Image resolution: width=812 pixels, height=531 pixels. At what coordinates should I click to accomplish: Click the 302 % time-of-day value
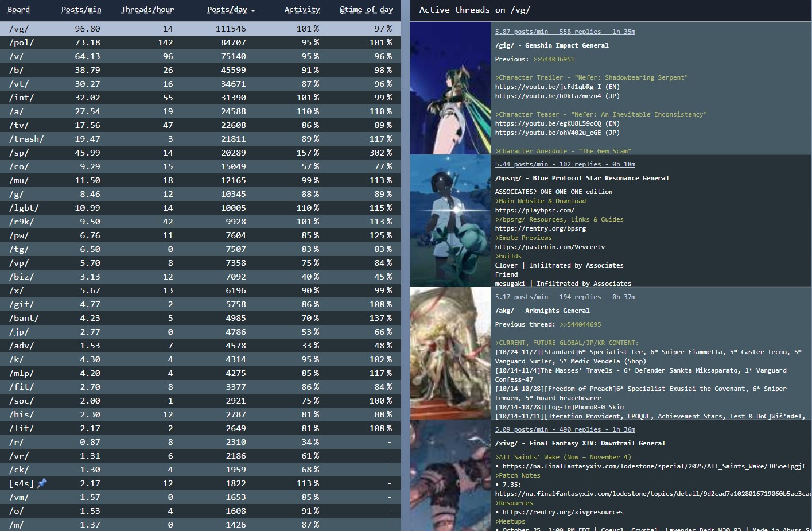tap(381, 153)
